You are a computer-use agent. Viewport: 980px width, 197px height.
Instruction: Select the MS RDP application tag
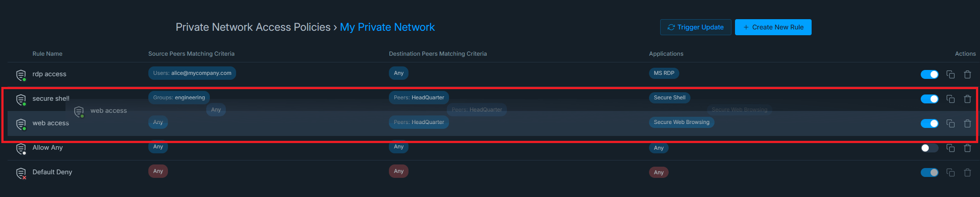point(664,73)
